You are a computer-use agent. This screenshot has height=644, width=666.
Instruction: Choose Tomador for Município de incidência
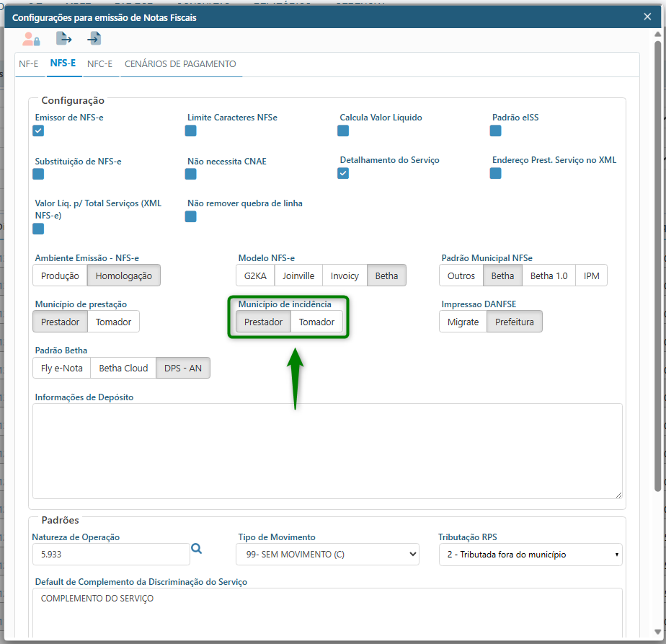(316, 322)
